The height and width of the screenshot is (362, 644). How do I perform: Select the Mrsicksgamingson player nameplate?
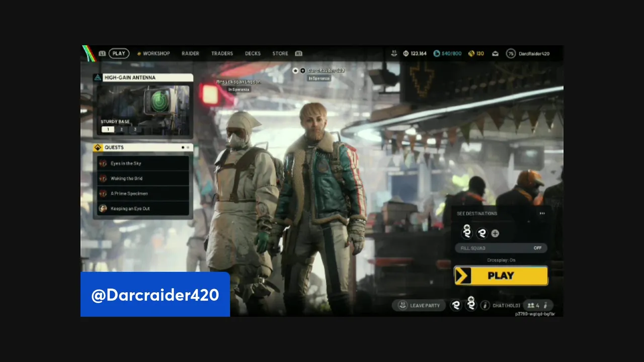click(238, 81)
